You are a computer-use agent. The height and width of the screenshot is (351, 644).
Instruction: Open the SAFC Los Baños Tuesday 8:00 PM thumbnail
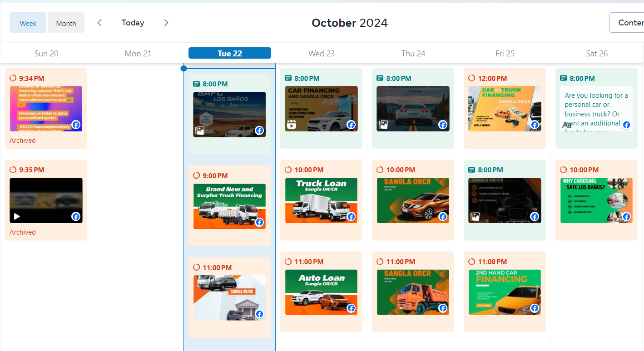[x=230, y=115]
